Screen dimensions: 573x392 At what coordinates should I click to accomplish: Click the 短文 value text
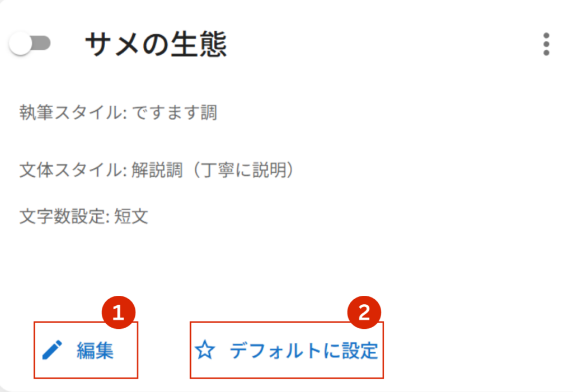coord(131,216)
